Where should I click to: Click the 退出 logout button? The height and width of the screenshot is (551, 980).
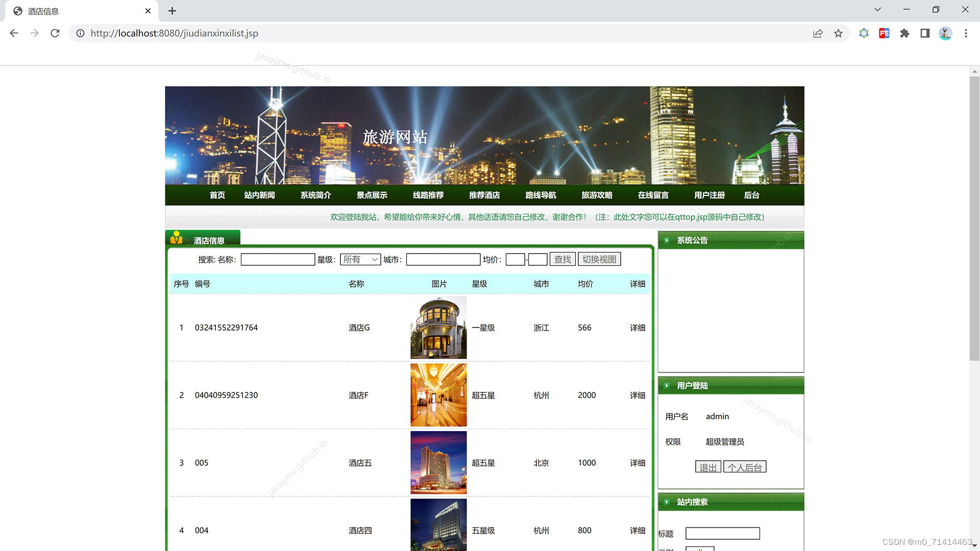click(x=707, y=467)
